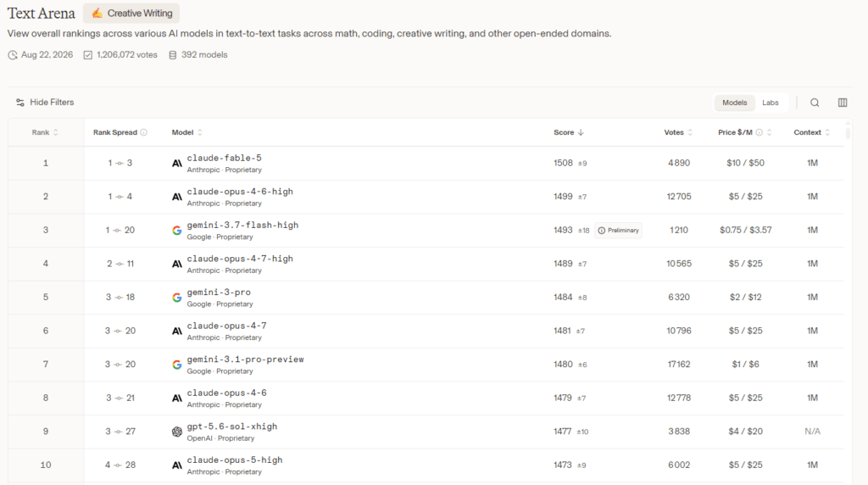
Task: Sort the table by Score
Action: point(569,132)
